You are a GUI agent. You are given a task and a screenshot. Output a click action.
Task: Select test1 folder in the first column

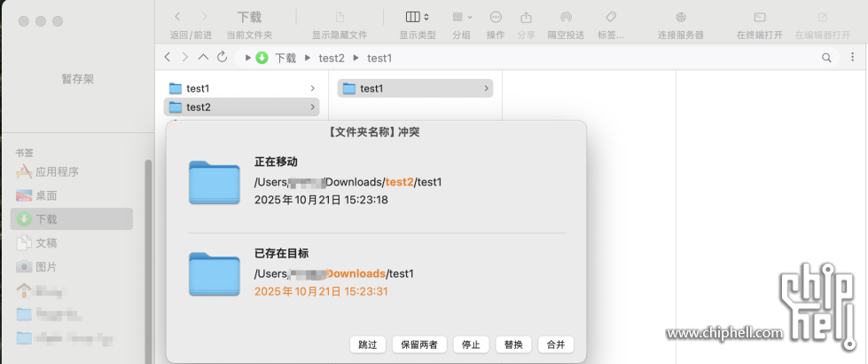pos(198,89)
